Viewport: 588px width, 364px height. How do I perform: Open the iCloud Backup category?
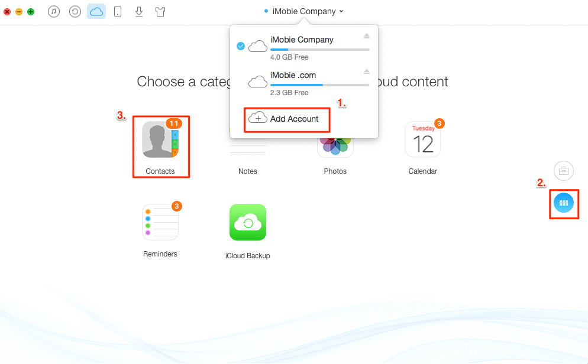(x=248, y=222)
